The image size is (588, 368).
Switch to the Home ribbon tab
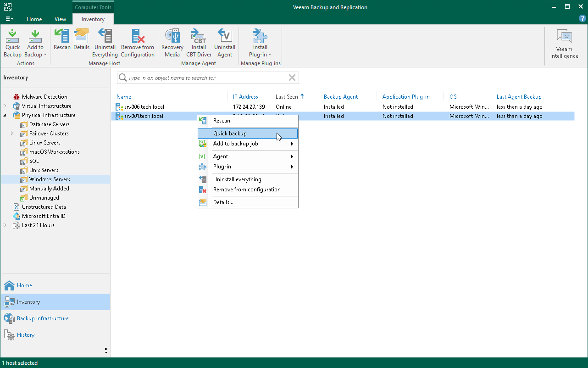[34, 19]
